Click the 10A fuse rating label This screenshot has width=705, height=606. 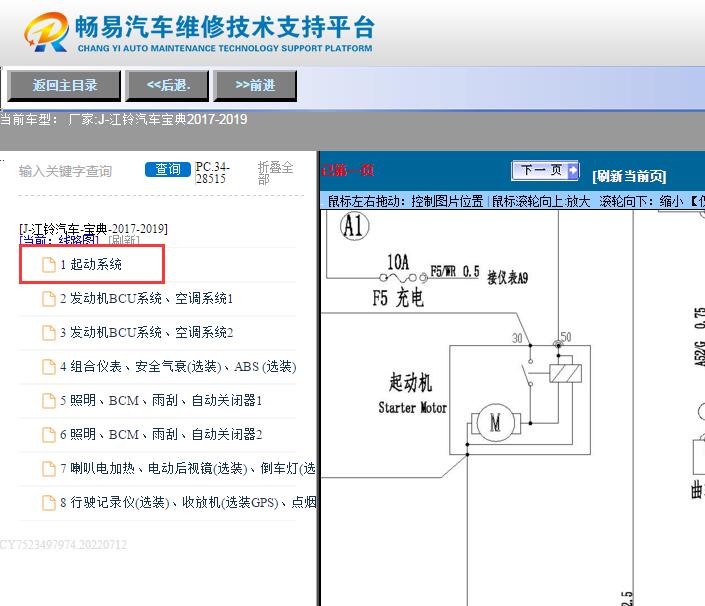[398, 262]
